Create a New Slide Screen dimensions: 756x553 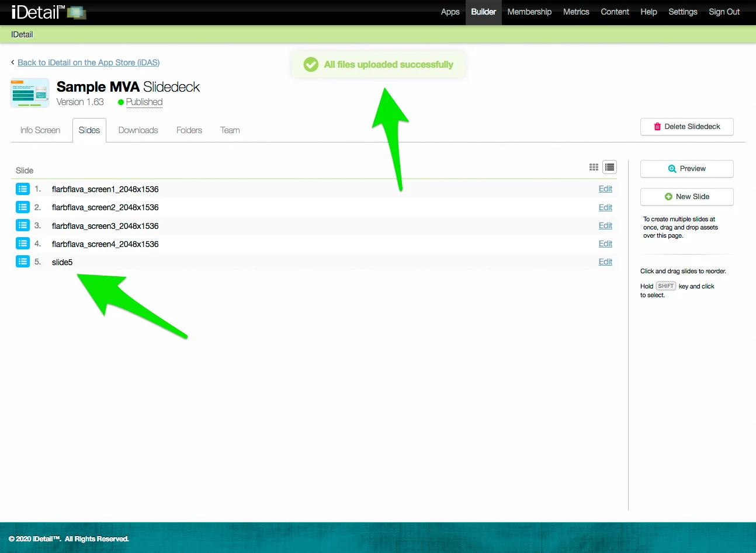coord(687,197)
